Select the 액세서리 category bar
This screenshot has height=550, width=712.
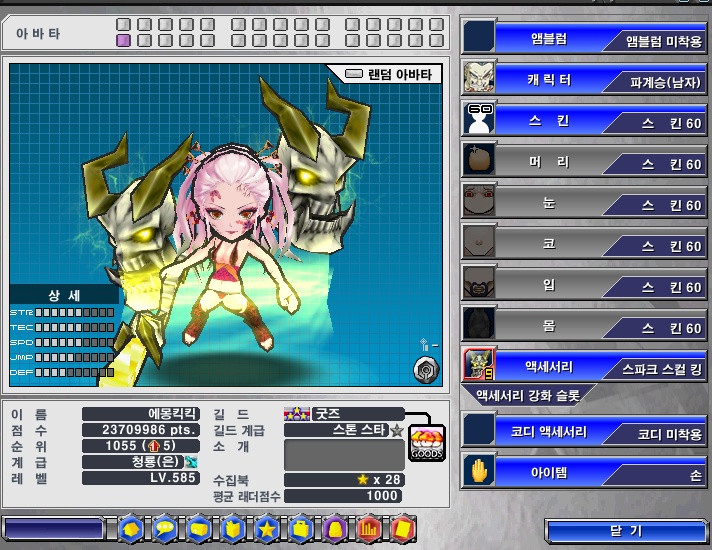[549, 366]
